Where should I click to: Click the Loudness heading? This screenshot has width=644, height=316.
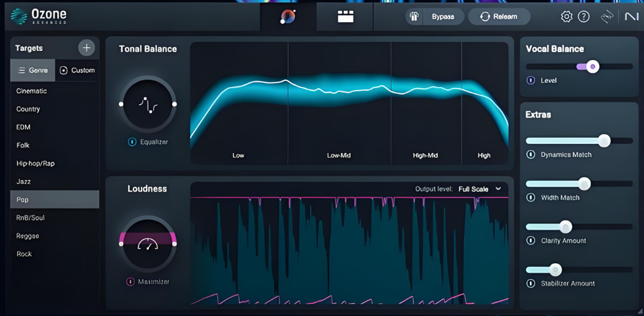[147, 189]
